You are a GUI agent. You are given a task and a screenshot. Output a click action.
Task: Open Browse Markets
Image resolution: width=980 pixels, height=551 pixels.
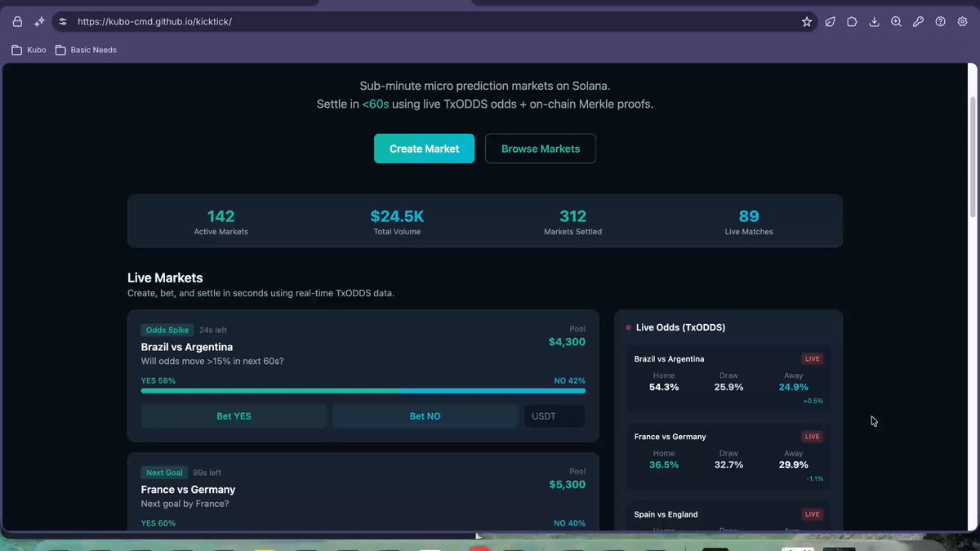pos(541,149)
